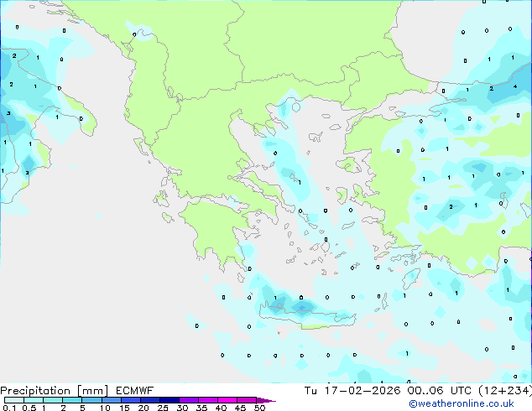Click the '00..06 UTC' time label
Screen dimensions: 532x411
point(440,391)
